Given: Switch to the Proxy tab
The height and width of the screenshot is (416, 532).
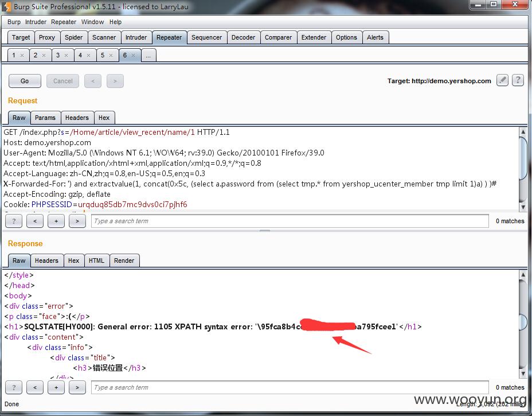Looking at the screenshot, I should tap(47, 37).
